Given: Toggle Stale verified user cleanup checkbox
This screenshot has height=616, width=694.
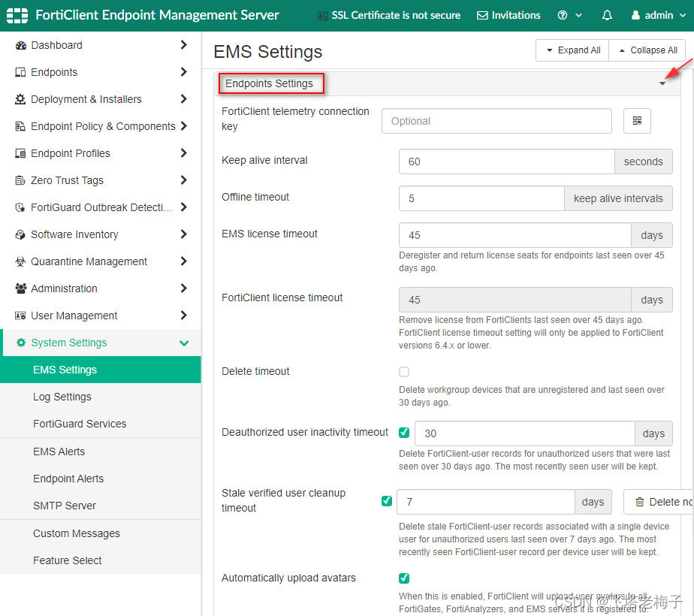Looking at the screenshot, I should [x=386, y=501].
